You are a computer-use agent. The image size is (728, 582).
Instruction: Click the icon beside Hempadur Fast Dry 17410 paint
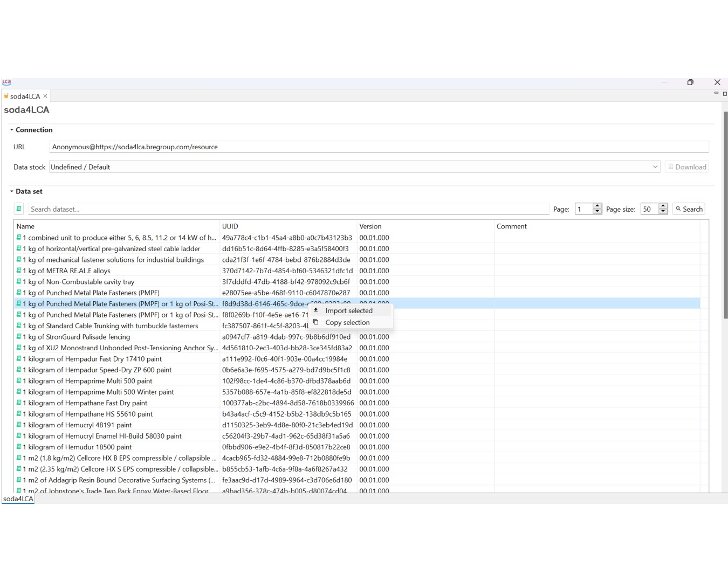pyautogui.click(x=19, y=359)
